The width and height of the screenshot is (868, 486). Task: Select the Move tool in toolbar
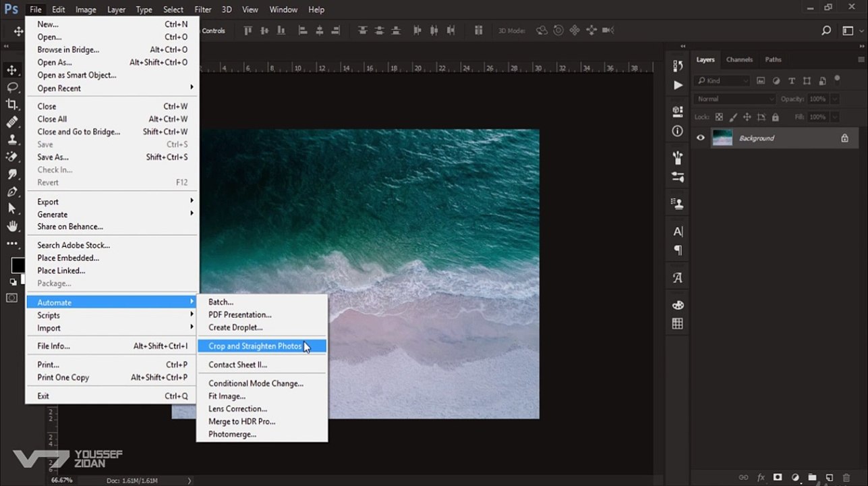pyautogui.click(x=12, y=70)
